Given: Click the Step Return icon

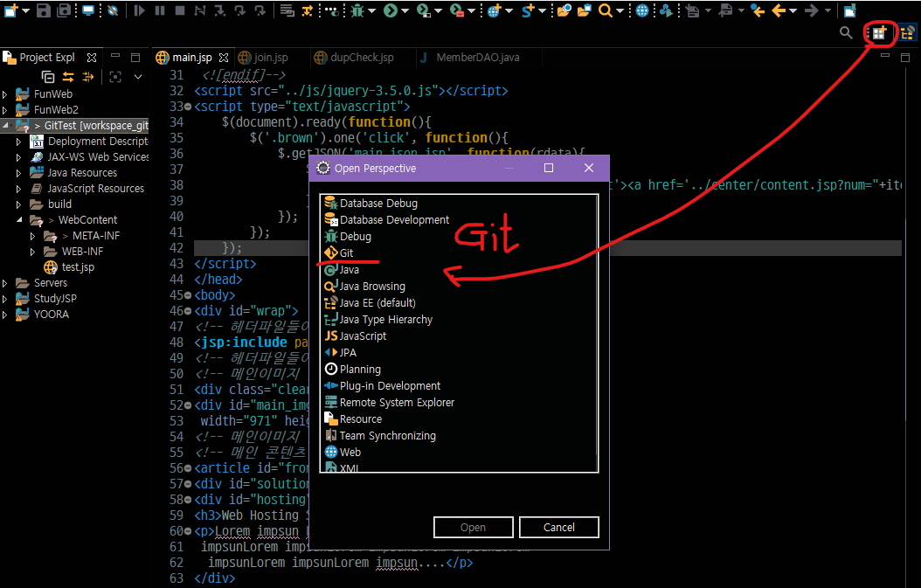Looking at the screenshot, I should (260, 10).
